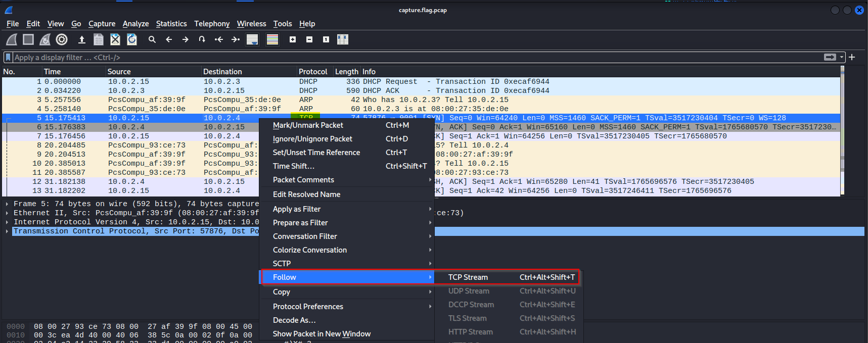868x343 pixels.
Task: Select Decode As… from context menu
Action: click(x=347, y=320)
